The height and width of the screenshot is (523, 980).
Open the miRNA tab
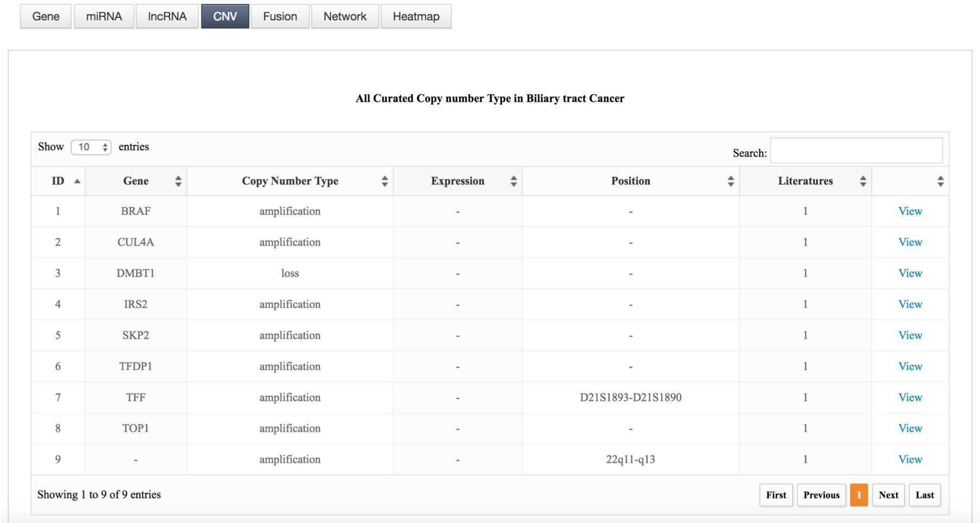coord(104,16)
